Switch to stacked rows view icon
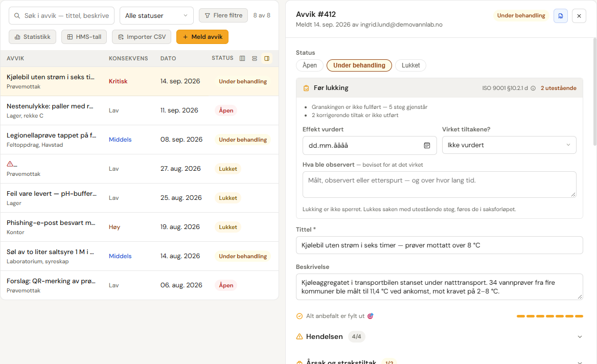Viewport: 597px width, 364px height. [x=255, y=58]
